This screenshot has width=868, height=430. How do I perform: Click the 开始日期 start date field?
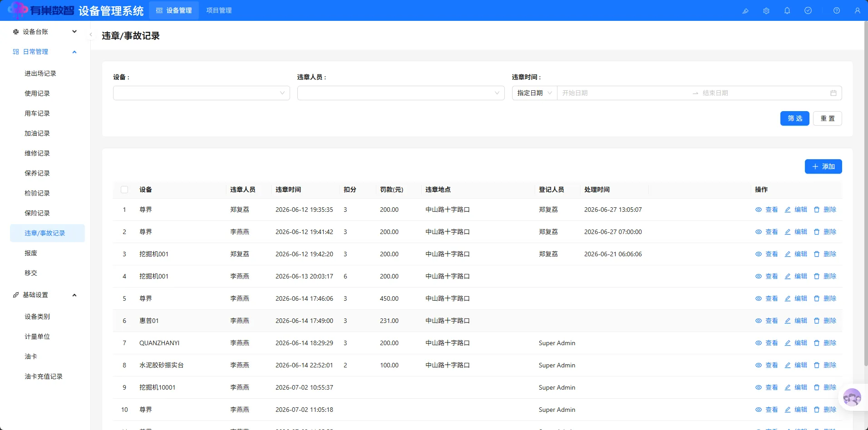(x=624, y=93)
